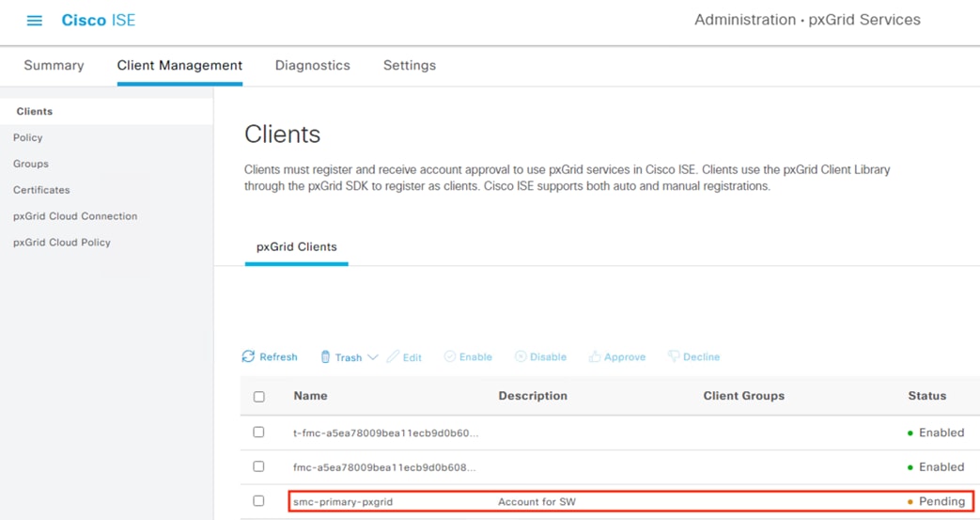Check the fmc-a5ea78009bea11ecb9d0b608 client checkbox
980x520 pixels.
[258, 466]
